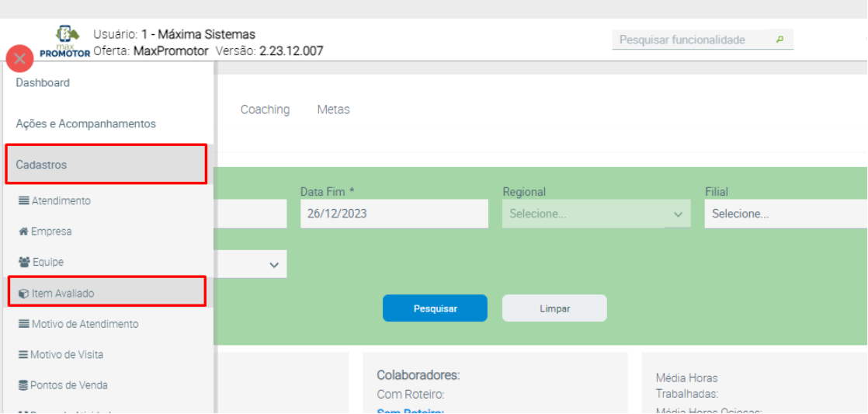Open Pontos de Venda via its stack icon
The height and width of the screenshot is (414, 868).
[23, 385]
